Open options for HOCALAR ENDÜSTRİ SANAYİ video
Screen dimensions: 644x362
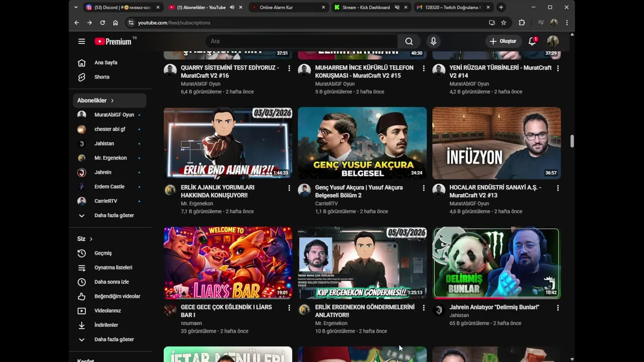(557, 188)
